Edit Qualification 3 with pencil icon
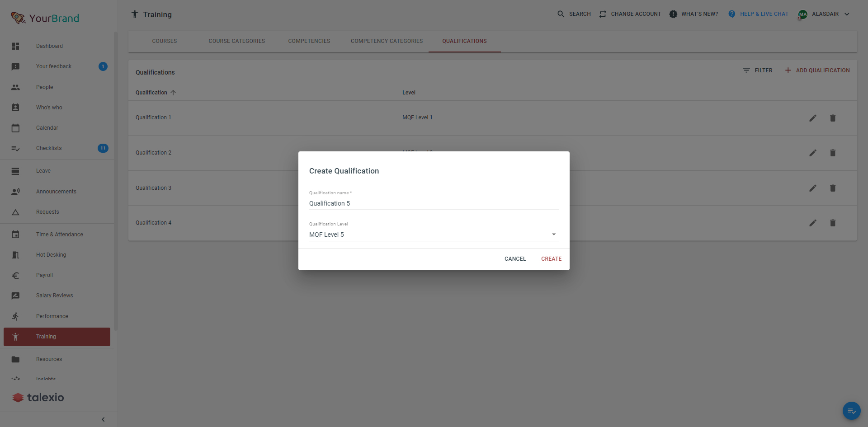Viewport: 868px width, 427px height. coord(813,188)
